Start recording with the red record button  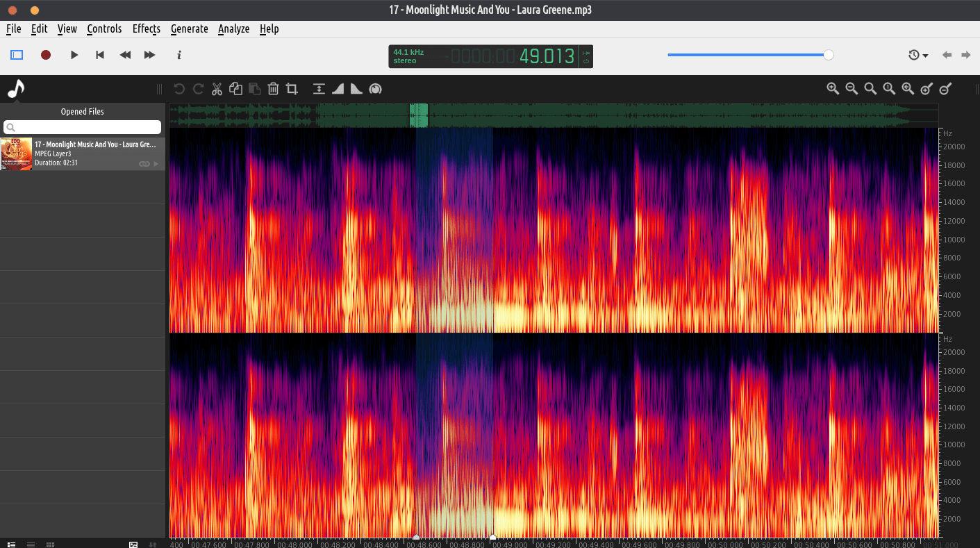click(x=46, y=55)
